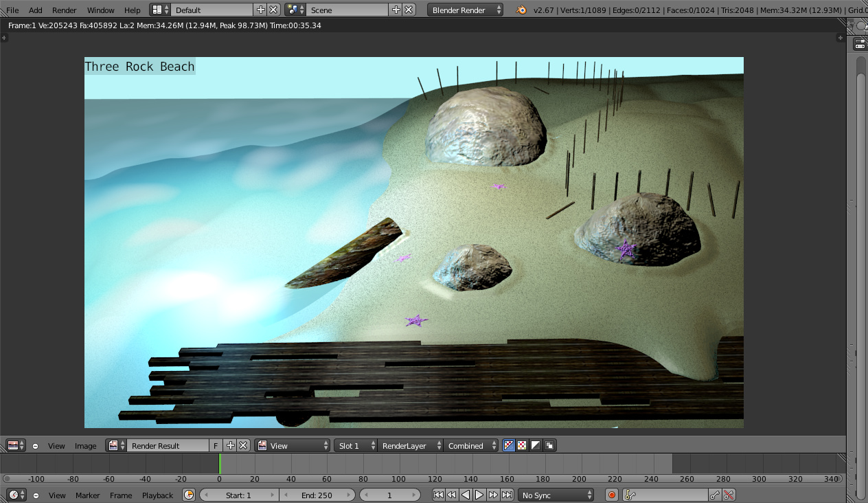
Task: Open the File menu
Action: [x=12, y=10]
